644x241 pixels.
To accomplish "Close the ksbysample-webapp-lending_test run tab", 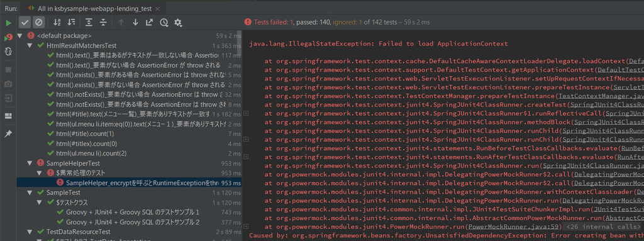I will (x=158, y=8).
